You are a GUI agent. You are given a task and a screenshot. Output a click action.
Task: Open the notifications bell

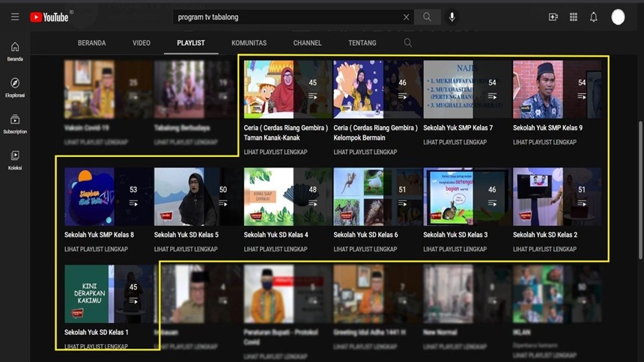point(594,16)
